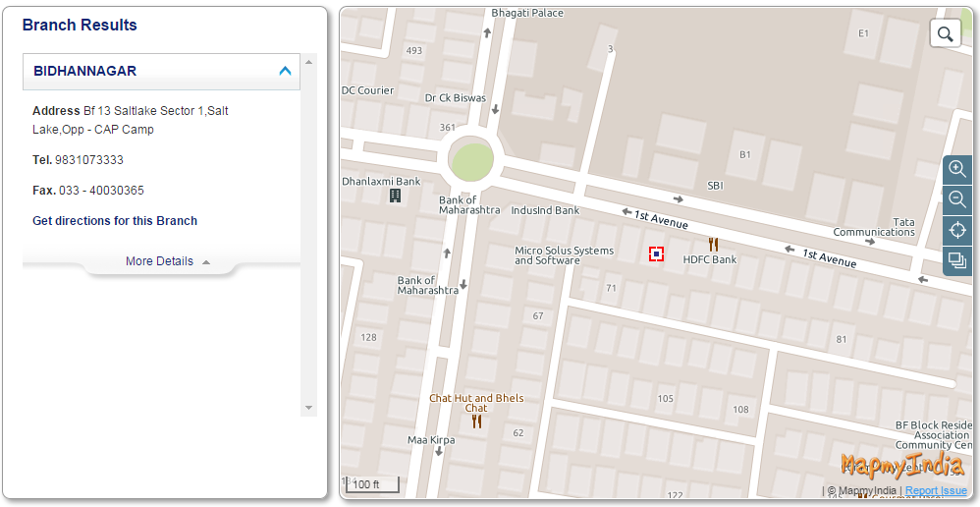Click Dr Ck Biswas label
The width and height of the screenshot is (980, 507).
coord(455,98)
